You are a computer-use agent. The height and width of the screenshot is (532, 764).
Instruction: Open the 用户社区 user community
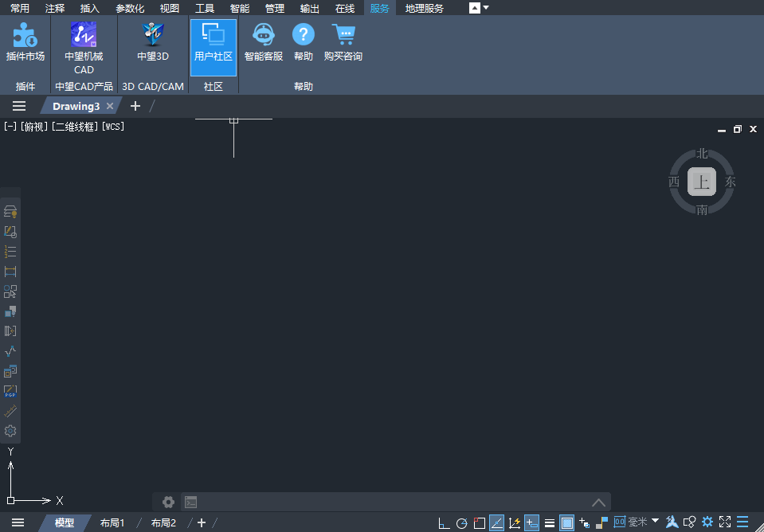pos(214,48)
